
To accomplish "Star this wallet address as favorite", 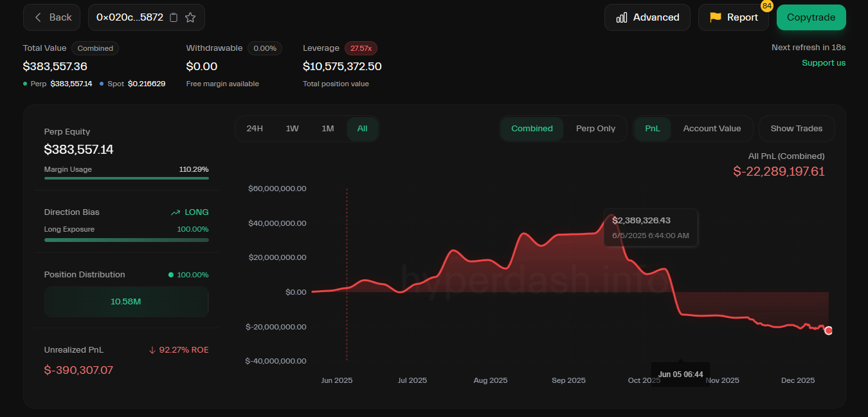I will (x=190, y=17).
